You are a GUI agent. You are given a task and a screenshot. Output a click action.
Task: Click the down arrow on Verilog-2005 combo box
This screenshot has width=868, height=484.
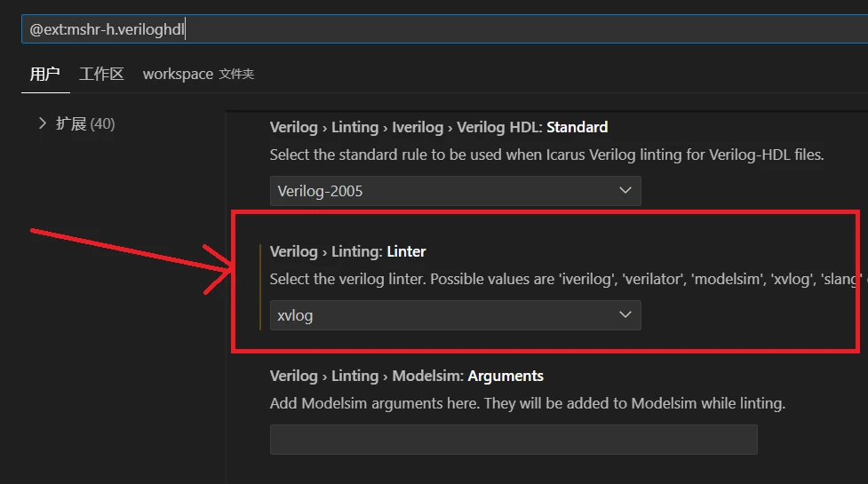click(x=625, y=190)
